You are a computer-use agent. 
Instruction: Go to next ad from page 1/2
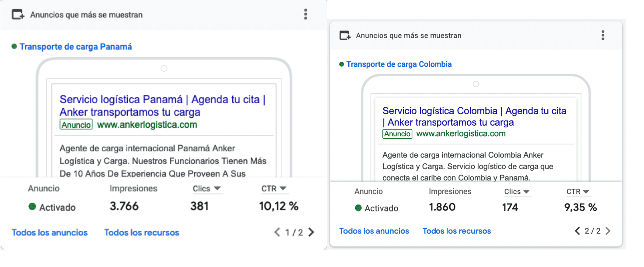pos(311,232)
